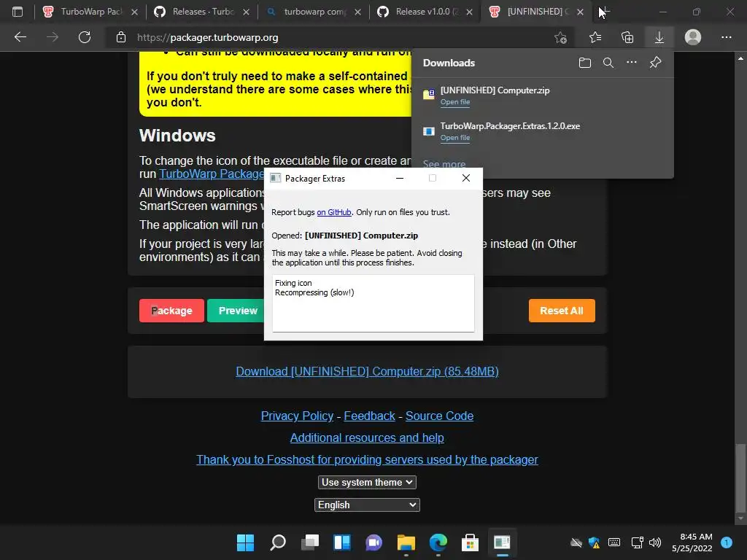The image size is (747, 560).
Task: Minimize the Packager Extras window
Action: point(400,178)
